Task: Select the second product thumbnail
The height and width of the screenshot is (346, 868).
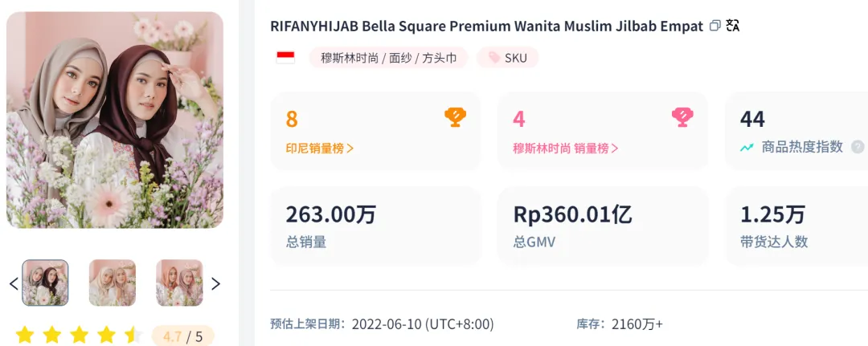Action: pyautogui.click(x=113, y=283)
